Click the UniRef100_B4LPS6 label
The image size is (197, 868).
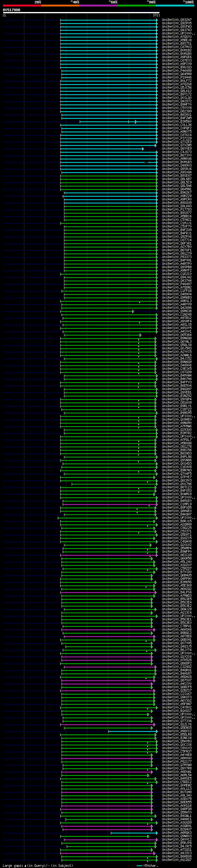(x=177, y=592)
